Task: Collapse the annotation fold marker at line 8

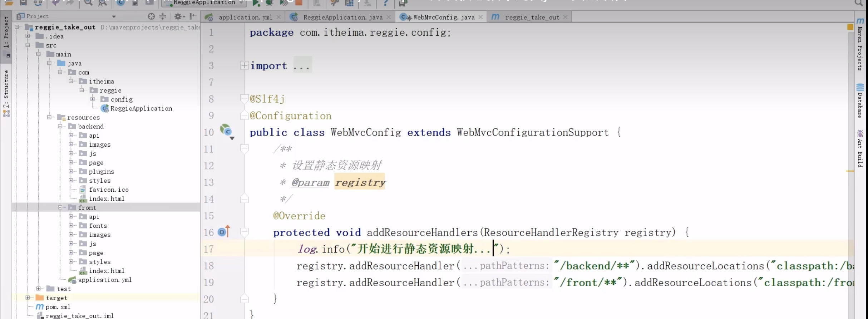Action: pyautogui.click(x=244, y=98)
